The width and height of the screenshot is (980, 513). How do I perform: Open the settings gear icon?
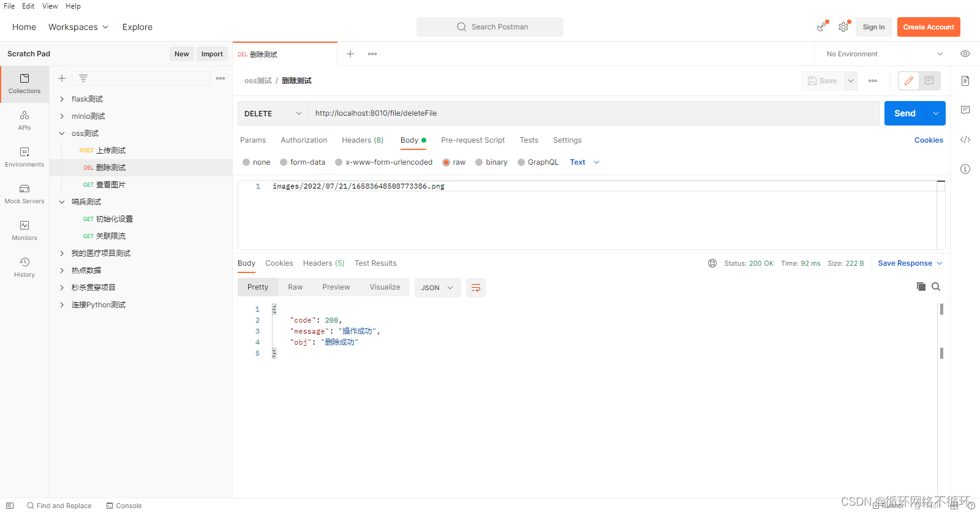coord(843,27)
